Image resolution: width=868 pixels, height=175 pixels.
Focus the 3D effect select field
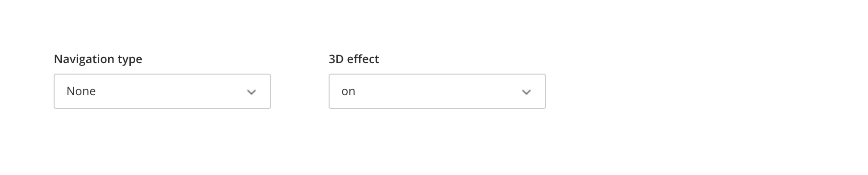tap(437, 91)
